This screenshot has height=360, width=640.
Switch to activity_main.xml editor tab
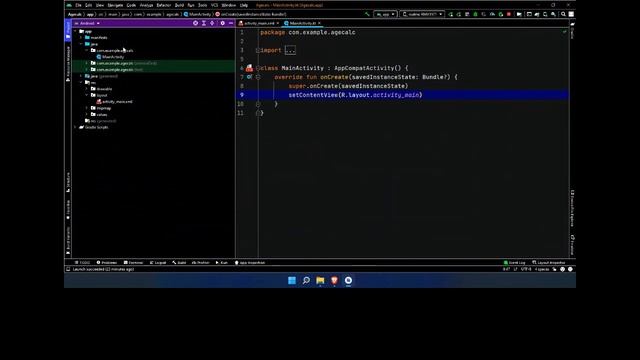point(259,23)
